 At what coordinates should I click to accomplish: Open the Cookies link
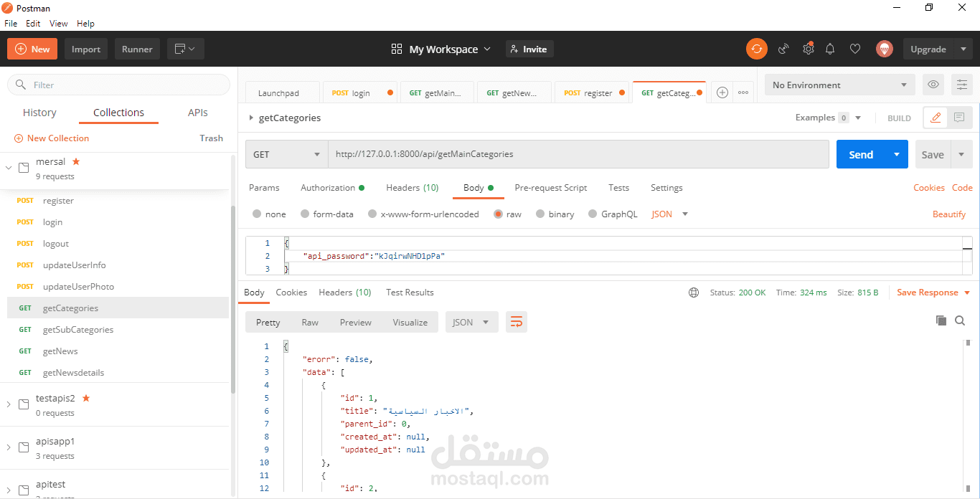coord(929,188)
